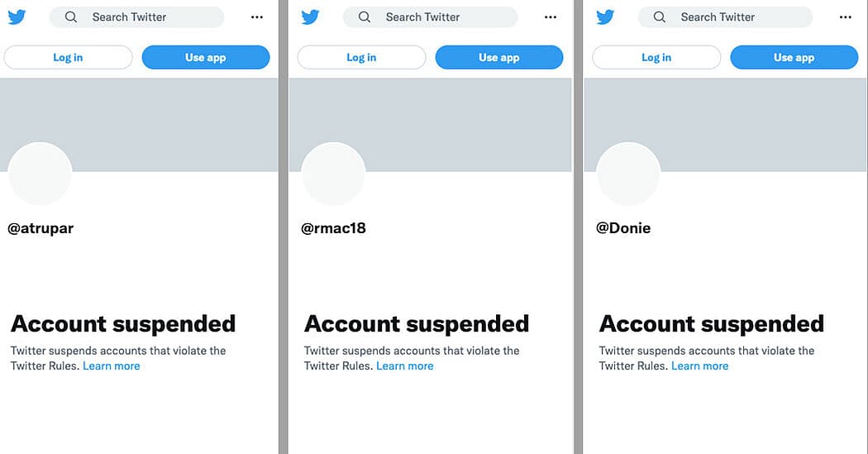Click the Twitter bird logo above @atrupar
Image resolution: width=868 pixels, height=454 pixels.
point(17,17)
